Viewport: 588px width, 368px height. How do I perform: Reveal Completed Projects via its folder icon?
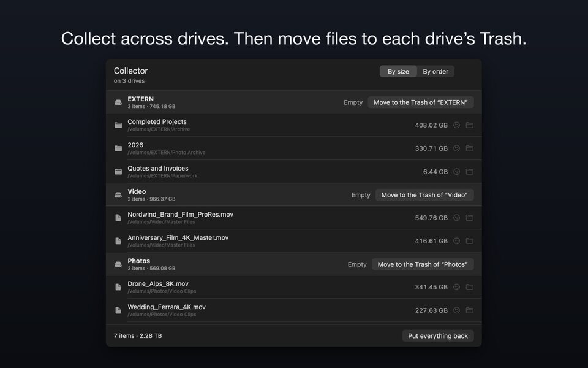click(x=470, y=125)
